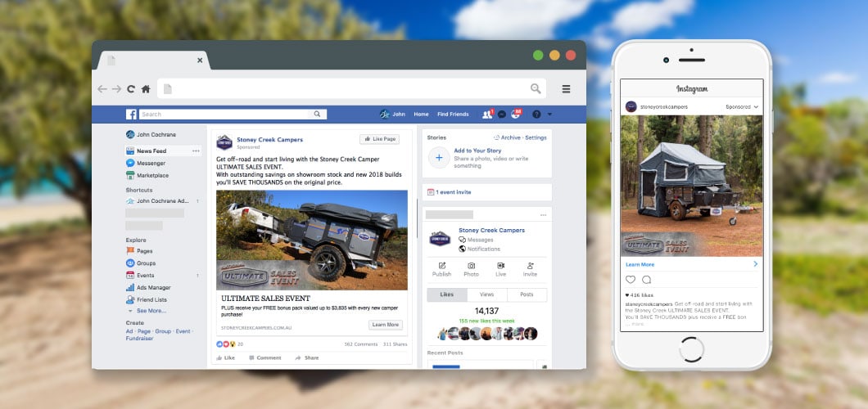The image size is (868, 409).
Task: Open Friend Lists in sidebar
Action: click(x=146, y=299)
